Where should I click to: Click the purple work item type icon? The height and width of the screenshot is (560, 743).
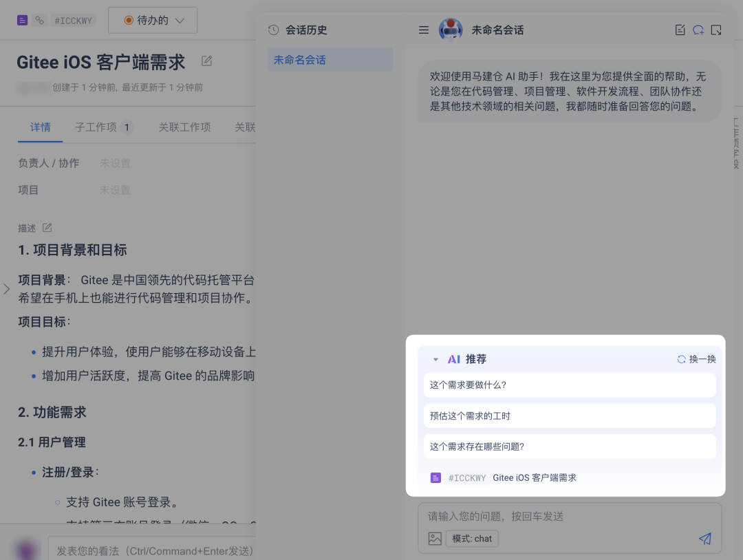(x=22, y=21)
